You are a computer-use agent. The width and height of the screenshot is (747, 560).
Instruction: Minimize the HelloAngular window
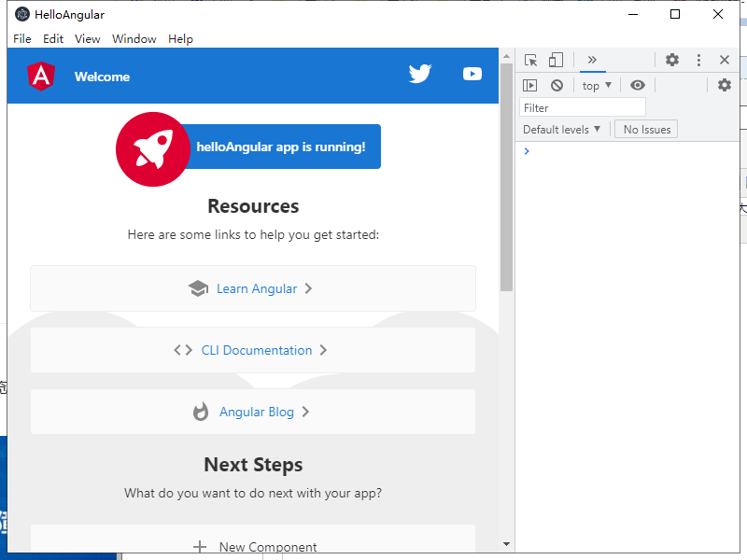tap(633, 14)
